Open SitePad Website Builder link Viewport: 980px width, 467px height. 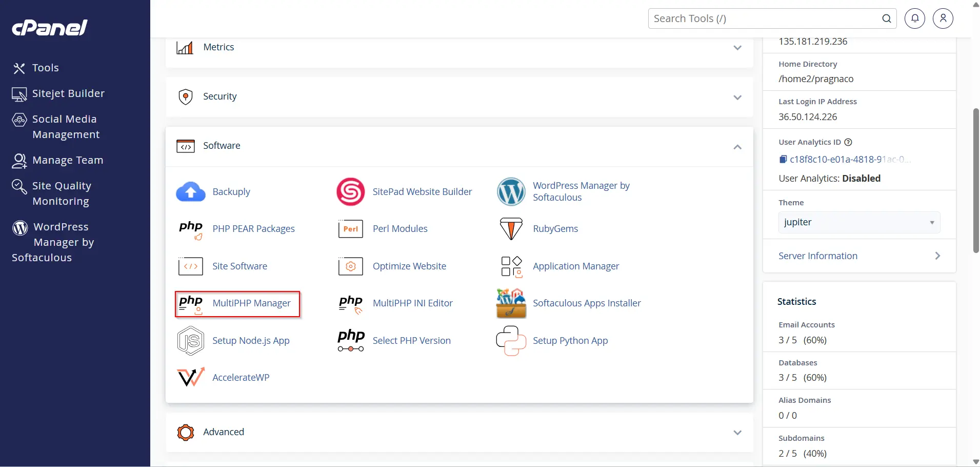[422, 191]
